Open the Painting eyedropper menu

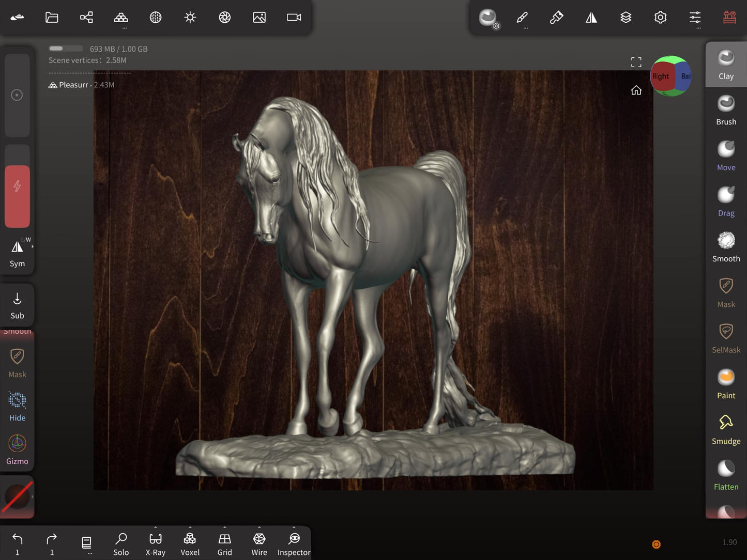557,18
